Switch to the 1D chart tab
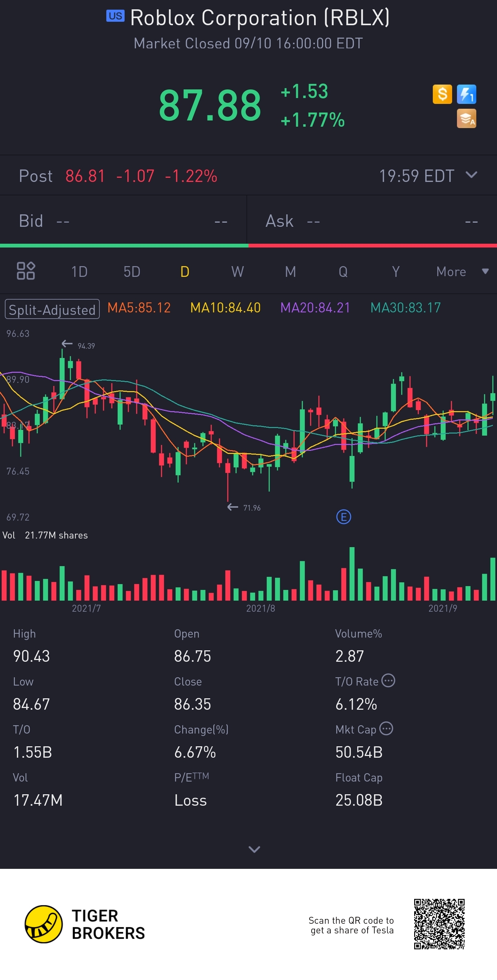497x980 pixels. tap(79, 272)
